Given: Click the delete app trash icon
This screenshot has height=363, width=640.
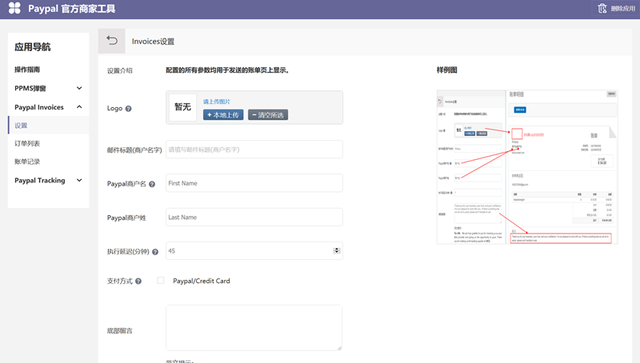Looking at the screenshot, I should pos(602,9).
